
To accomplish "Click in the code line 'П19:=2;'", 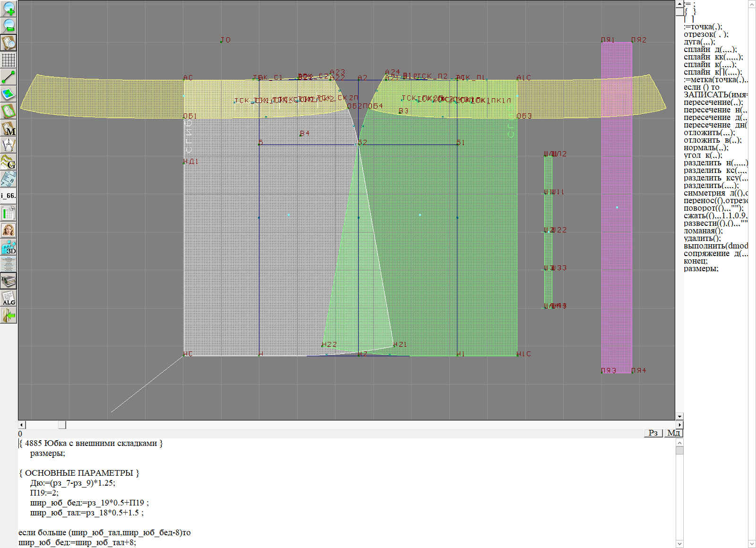I will pos(44,493).
